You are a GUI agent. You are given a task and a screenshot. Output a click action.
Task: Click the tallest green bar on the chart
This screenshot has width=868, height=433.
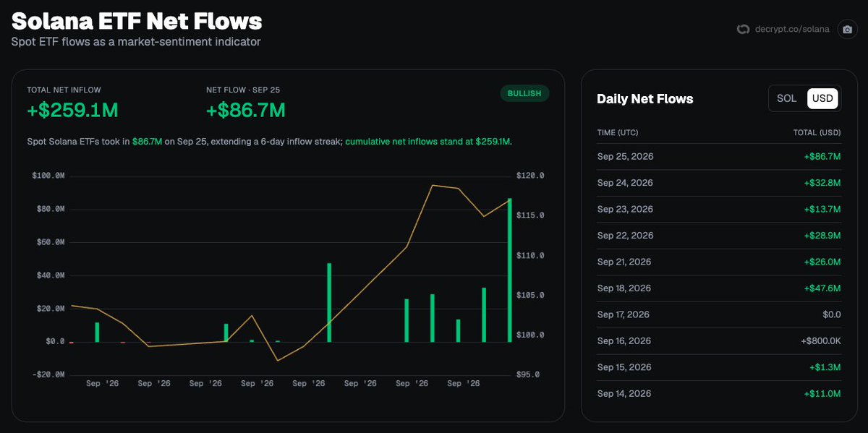[510, 270]
